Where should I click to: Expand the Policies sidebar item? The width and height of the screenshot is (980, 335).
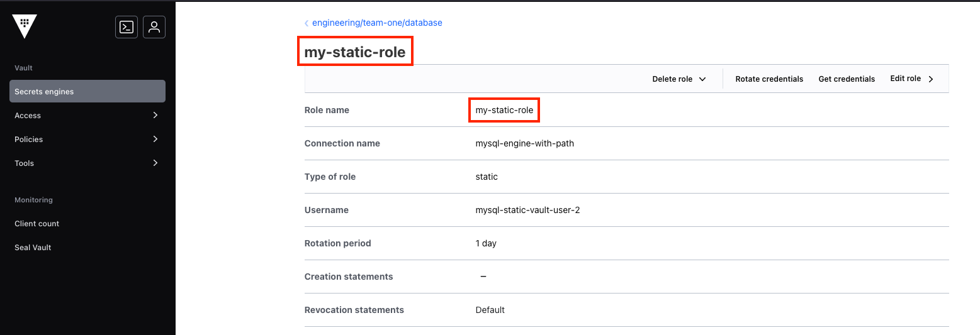(x=87, y=139)
